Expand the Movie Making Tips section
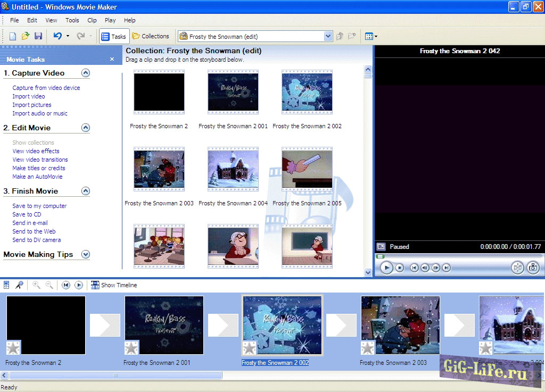 pyautogui.click(x=85, y=255)
